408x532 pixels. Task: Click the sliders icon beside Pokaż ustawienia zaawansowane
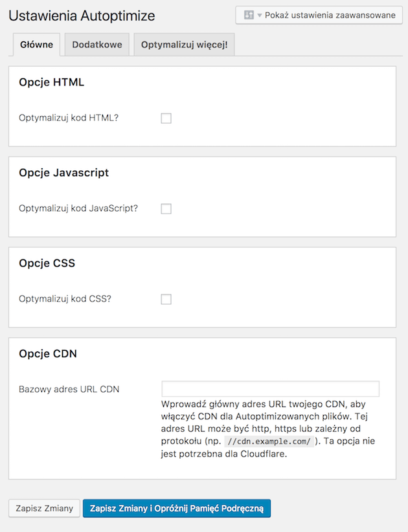point(249,15)
